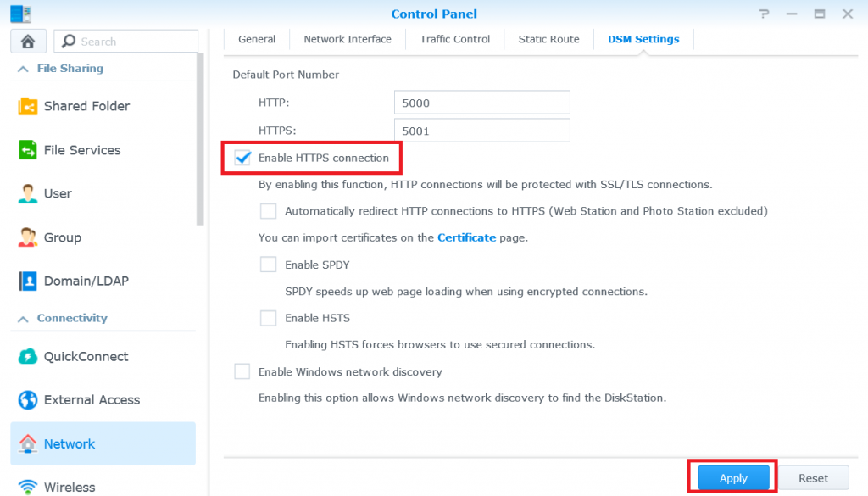Click the External Access globe icon
This screenshot has height=496, width=868.
click(28, 400)
